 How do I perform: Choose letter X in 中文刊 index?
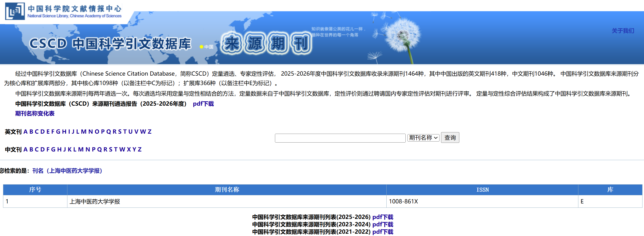click(129, 149)
